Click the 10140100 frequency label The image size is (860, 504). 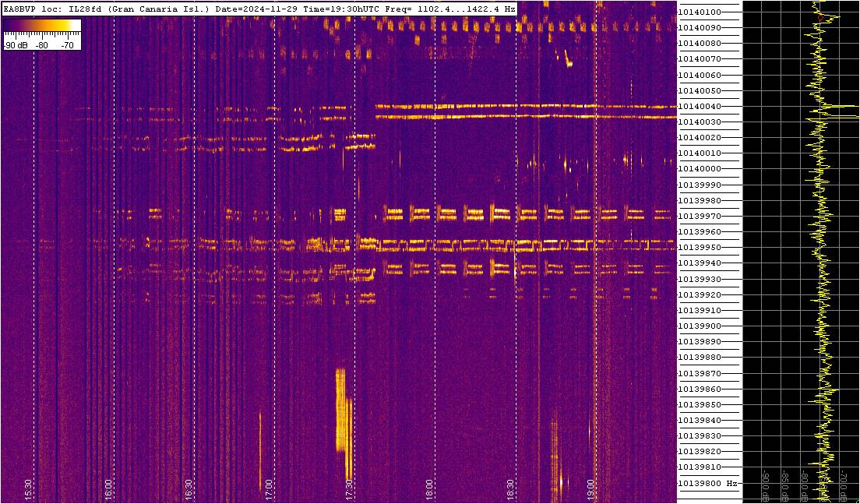tap(700, 12)
